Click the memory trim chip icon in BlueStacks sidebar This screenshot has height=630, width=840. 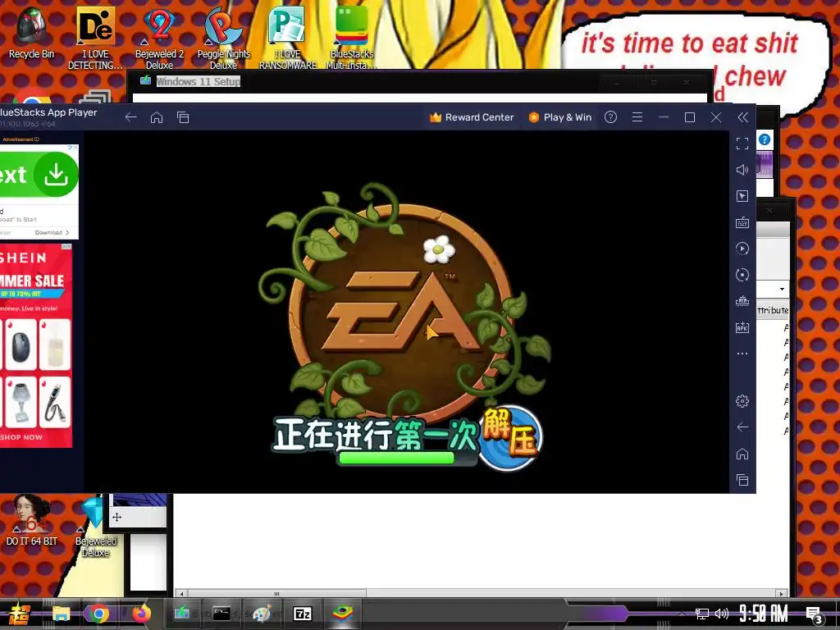[x=742, y=301]
